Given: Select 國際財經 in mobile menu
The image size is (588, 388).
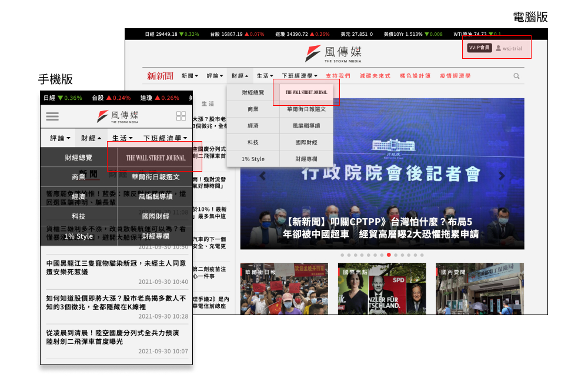Looking at the screenshot, I should pos(156,216).
